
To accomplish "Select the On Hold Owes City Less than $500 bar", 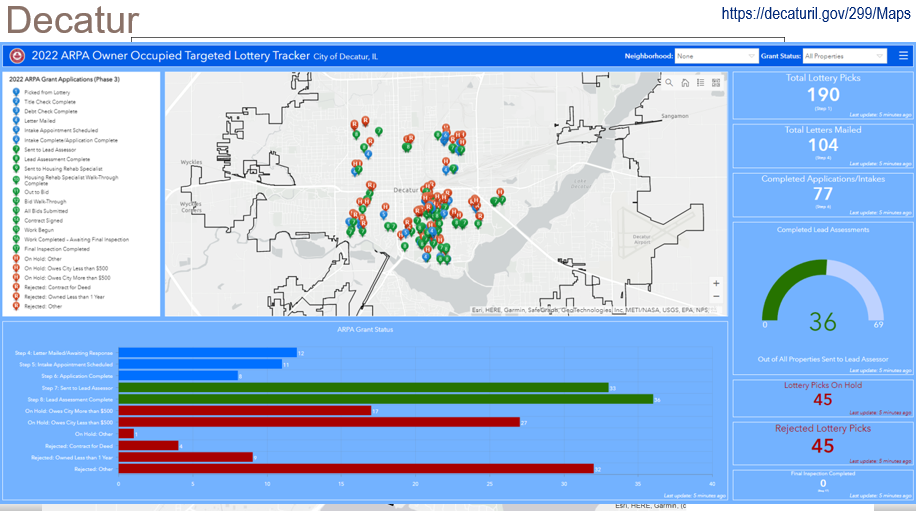I will (x=319, y=422).
